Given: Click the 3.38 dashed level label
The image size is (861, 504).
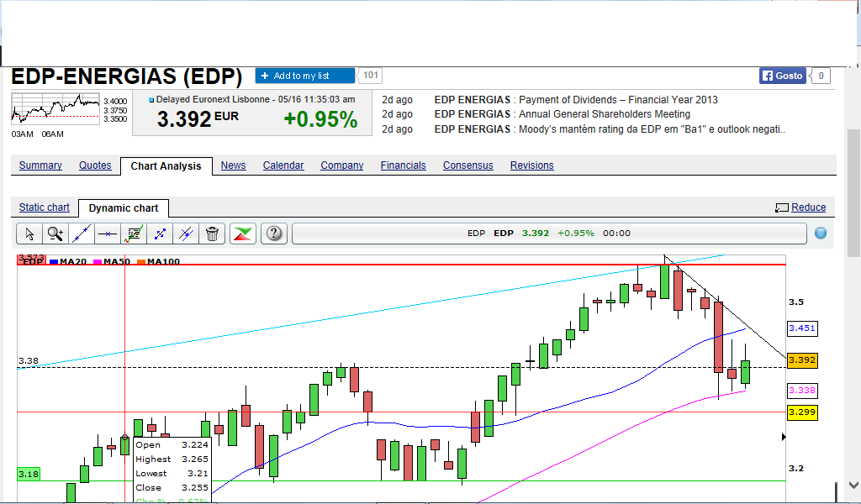Looking at the screenshot, I should tap(29, 360).
